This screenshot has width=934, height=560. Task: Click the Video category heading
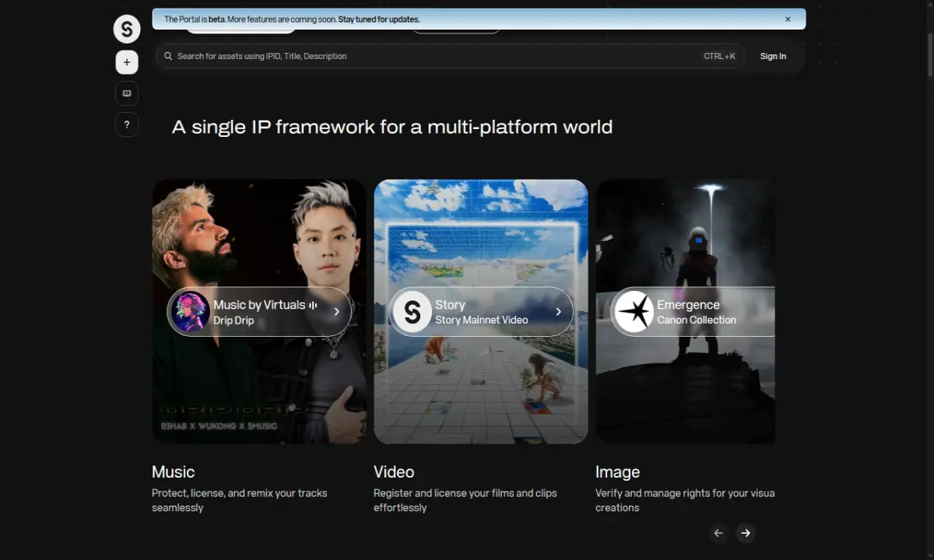coord(394,472)
